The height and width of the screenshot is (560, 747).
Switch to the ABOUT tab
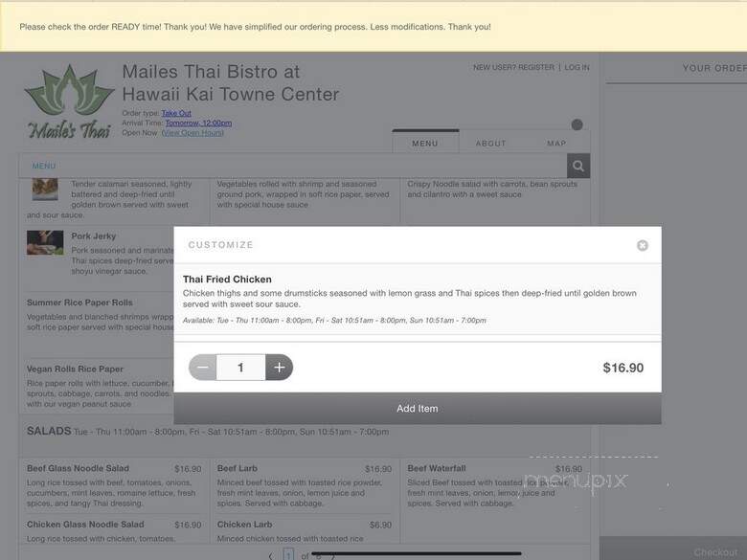click(x=490, y=143)
